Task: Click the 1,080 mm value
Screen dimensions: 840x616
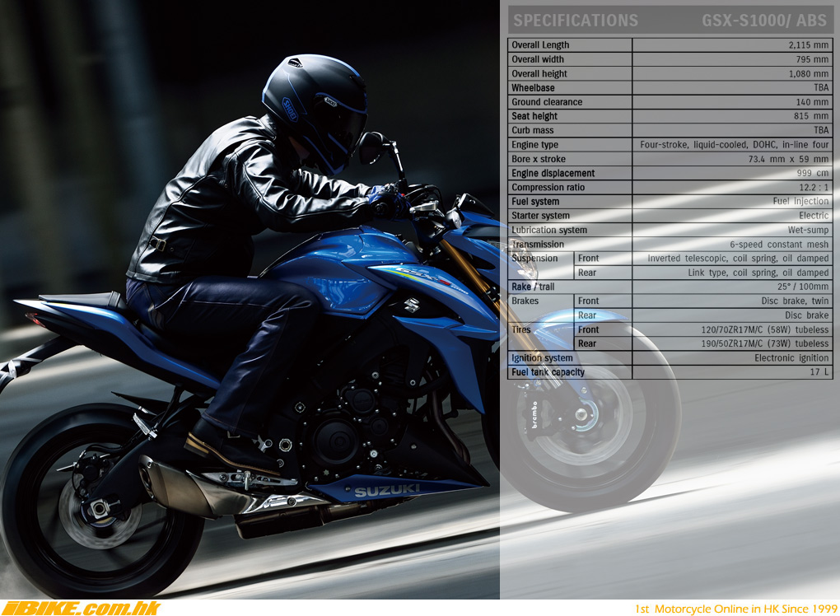Action: 809,74
